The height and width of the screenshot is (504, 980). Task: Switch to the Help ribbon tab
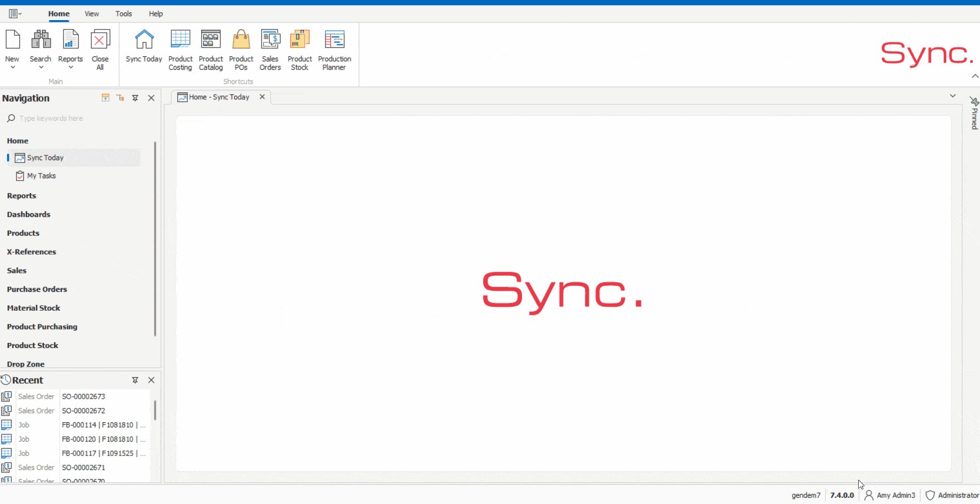[x=156, y=14]
